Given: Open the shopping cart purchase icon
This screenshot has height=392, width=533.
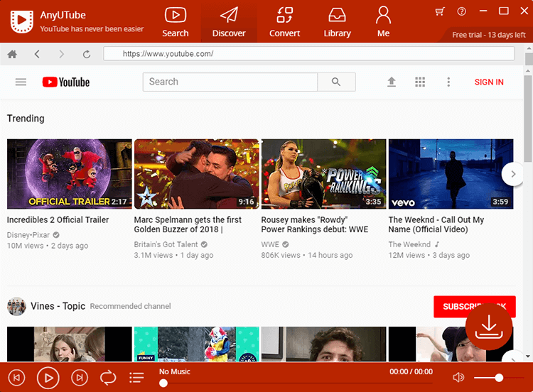Looking at the screenshot, I should 440,11.
